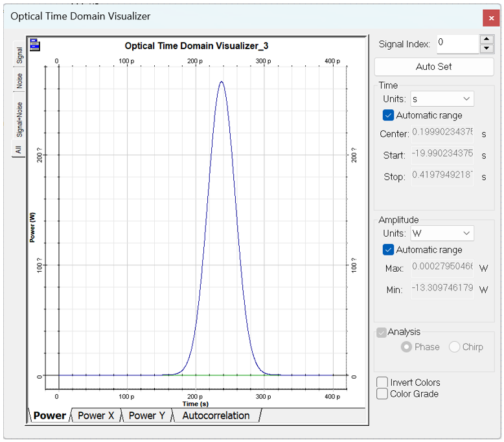504x442 pixels.
Task: Click the Time Center value field
Action: click(x=442, y=134)
